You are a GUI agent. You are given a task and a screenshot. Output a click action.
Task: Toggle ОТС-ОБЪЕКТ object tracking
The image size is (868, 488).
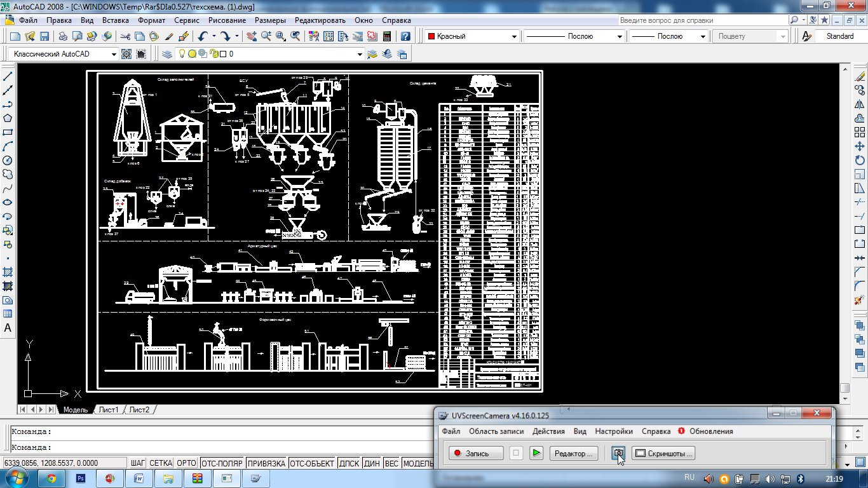312,463
